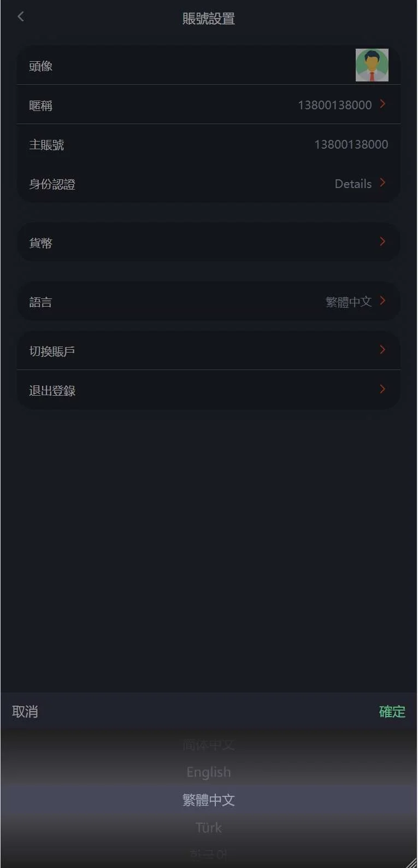Screen dimensions: 418x868
Task: Expand the 貨幣 currency row arrow
Action: click(x=382, y=242)
